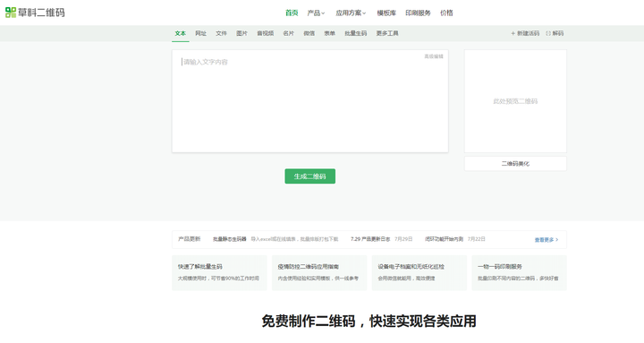Viewport: 644px width, 343px height.
Task: Switch to the 网址 tab
Action: point(201,33)
